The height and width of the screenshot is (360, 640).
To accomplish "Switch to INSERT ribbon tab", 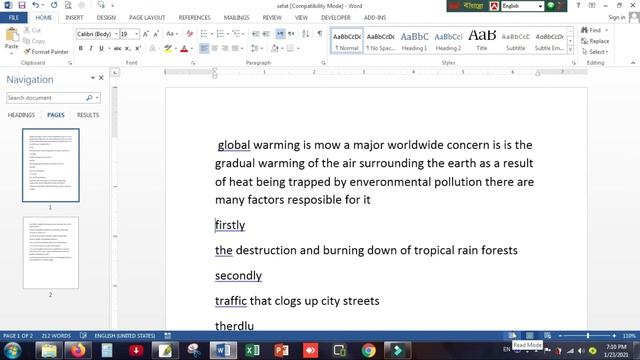I will [74, 18].
